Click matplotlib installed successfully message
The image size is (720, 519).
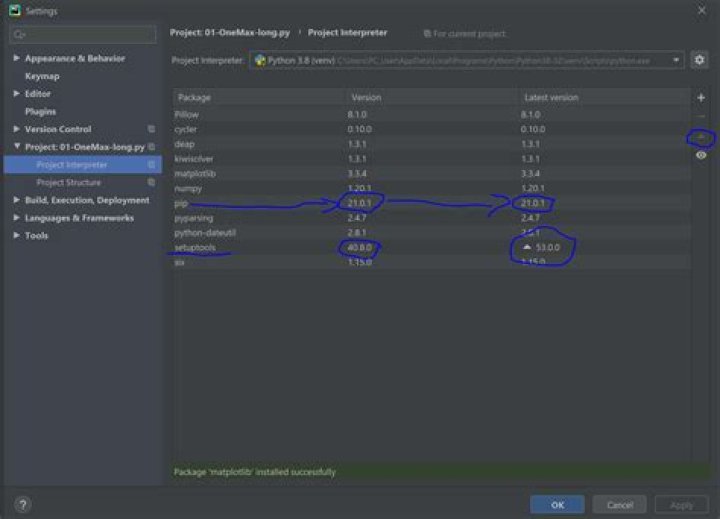pos(255,472)
